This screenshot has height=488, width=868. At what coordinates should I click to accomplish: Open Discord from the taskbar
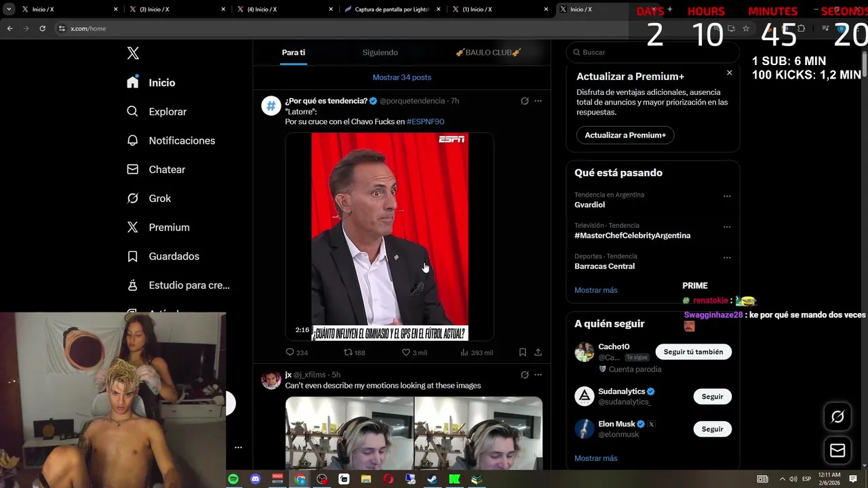(x=255, y=479)
